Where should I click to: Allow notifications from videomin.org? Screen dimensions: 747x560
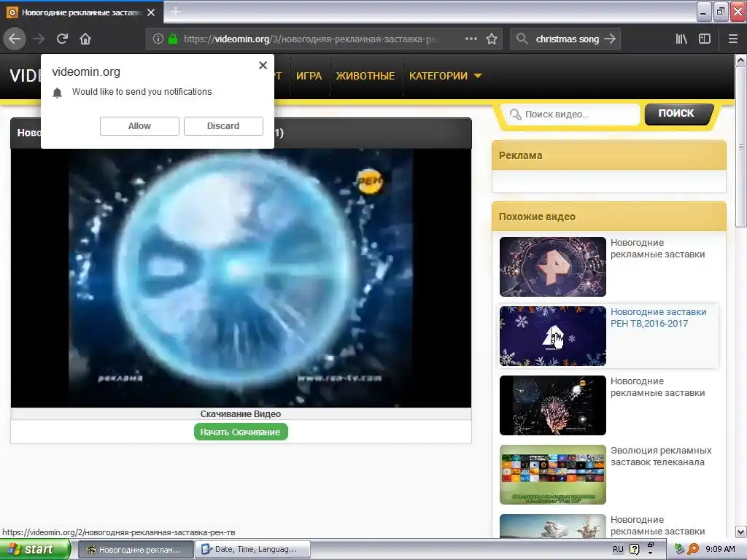pyautogui.click(x=139, y=126)
